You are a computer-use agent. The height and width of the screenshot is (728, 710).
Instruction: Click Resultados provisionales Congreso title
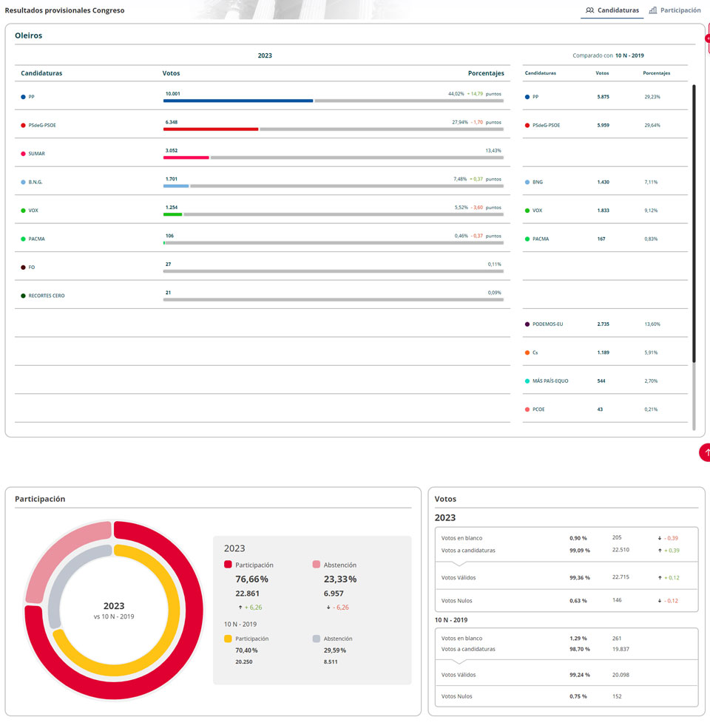64,10
